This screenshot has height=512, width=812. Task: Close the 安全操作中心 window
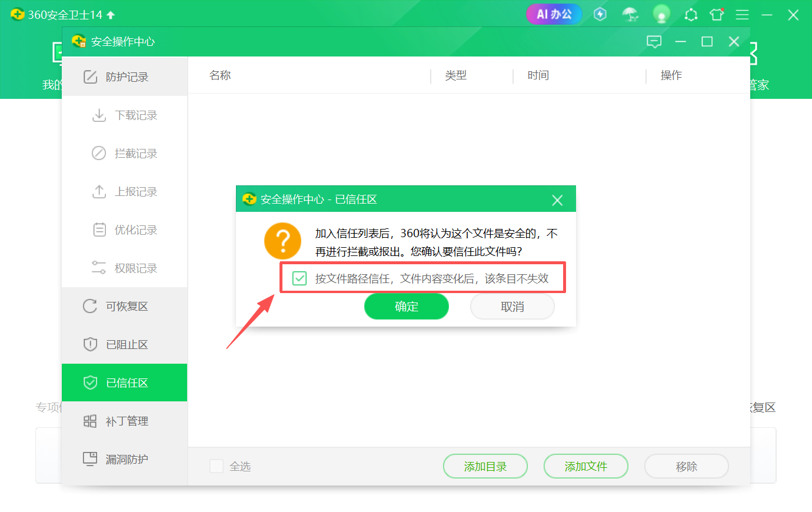pos(734,41)
